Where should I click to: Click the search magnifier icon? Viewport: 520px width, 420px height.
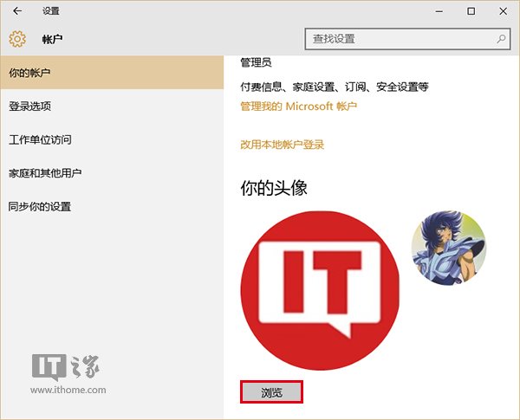(x=501, y=39)
